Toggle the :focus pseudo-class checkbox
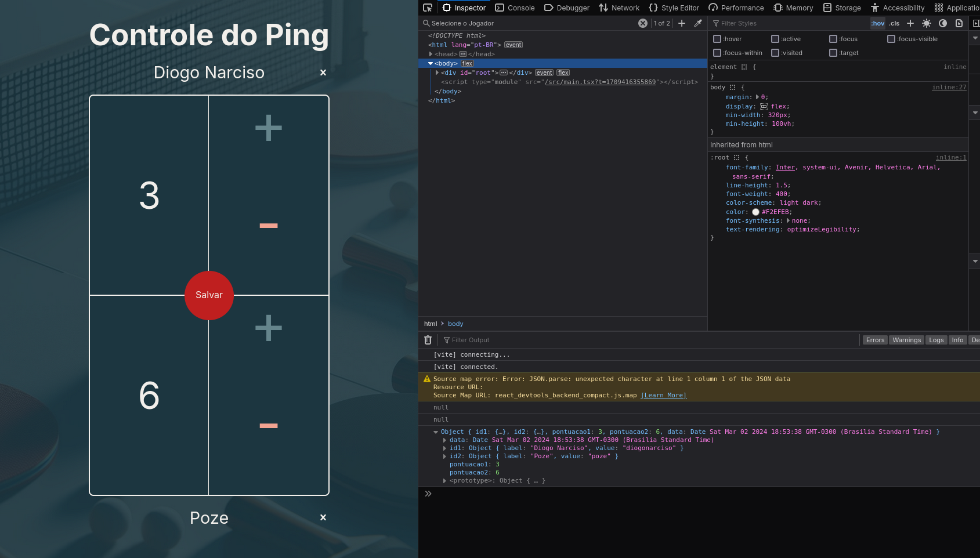980x558 pixels. tap(833, 39)
